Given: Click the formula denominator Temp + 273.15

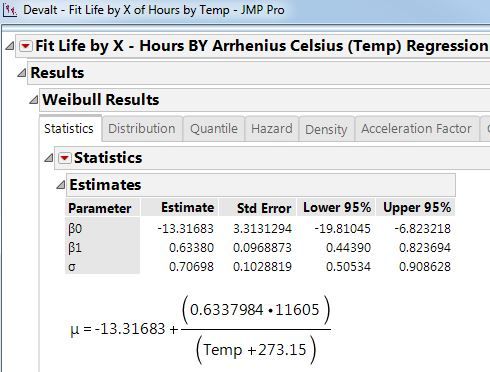Looking at the screenshot, I should pyautogui.click(x=256, y=350).
